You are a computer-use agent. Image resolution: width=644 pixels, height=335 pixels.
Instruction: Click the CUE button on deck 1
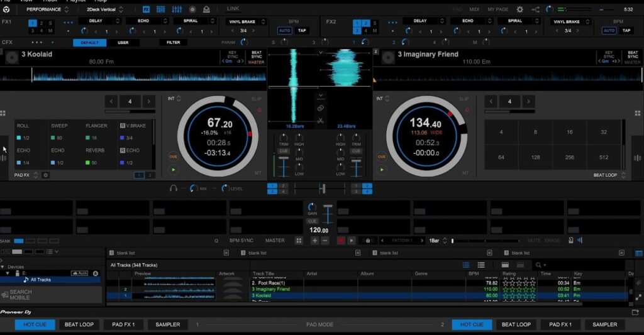pos(174,157)
